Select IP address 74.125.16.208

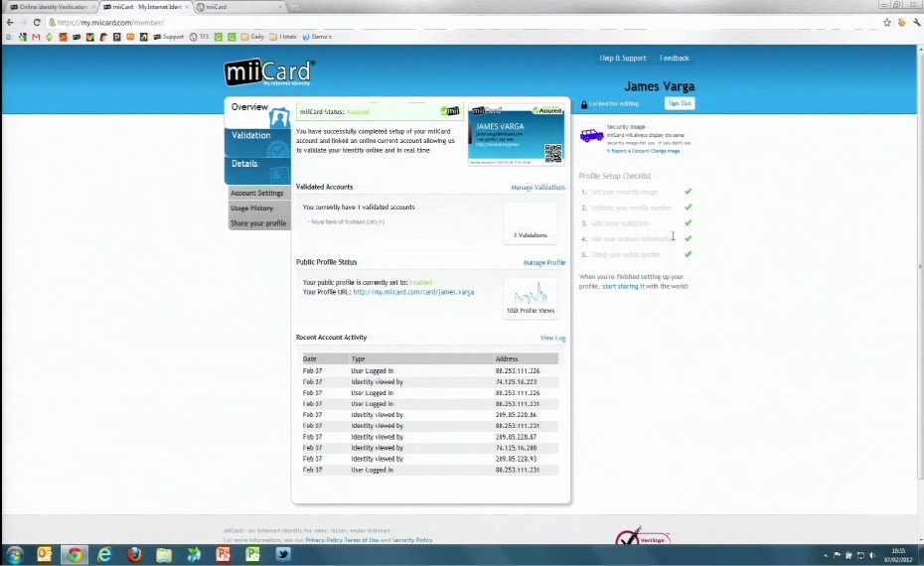click(517, 448)
